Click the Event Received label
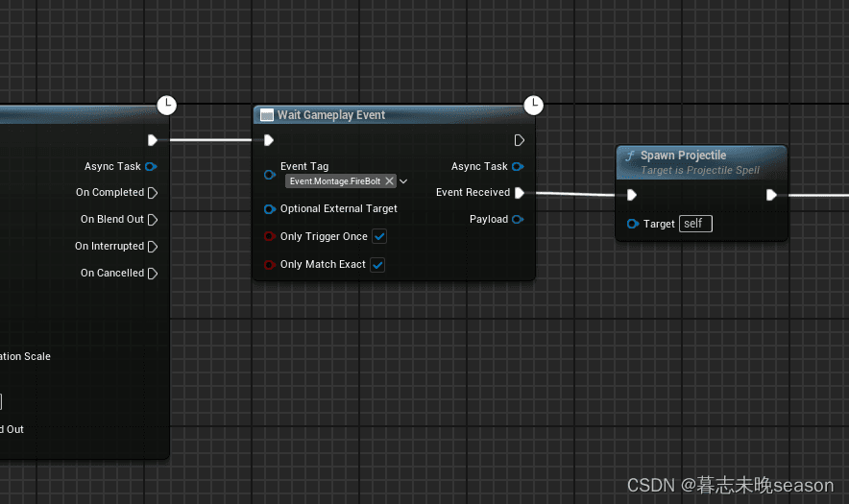Viewport: 849px width, 504px height. pyautogui.click(x=473, y=192)
